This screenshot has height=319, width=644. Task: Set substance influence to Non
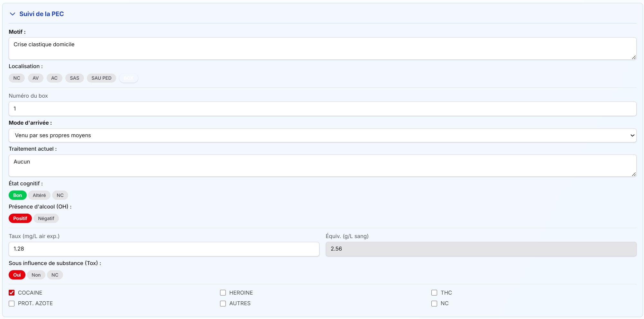click(36, 275)
